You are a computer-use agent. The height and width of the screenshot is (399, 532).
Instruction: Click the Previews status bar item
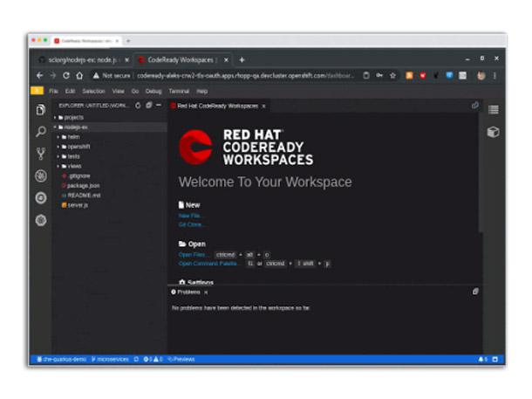point(182,359)
